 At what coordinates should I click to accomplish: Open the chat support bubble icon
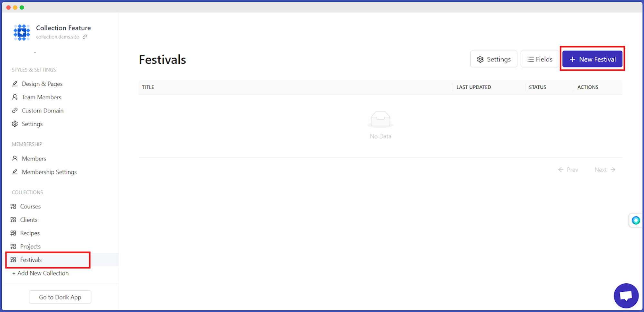[x=626, y=296]
